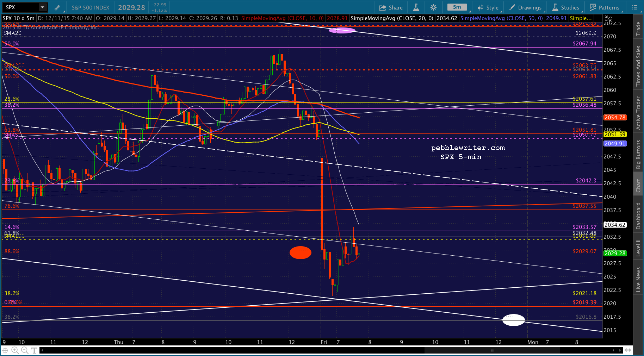Switch to the Live News side tab
This screenshot has height=356, width=644.
coord(638,279)
